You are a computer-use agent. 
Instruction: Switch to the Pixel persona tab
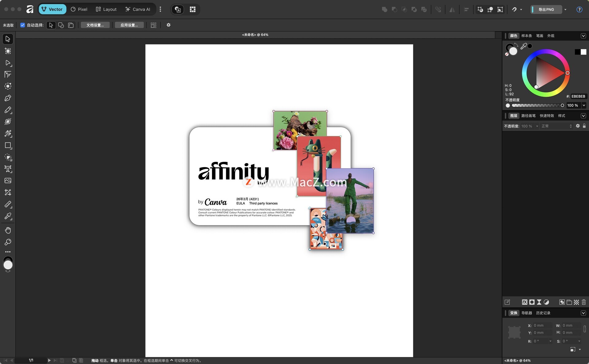click(79, 9)
